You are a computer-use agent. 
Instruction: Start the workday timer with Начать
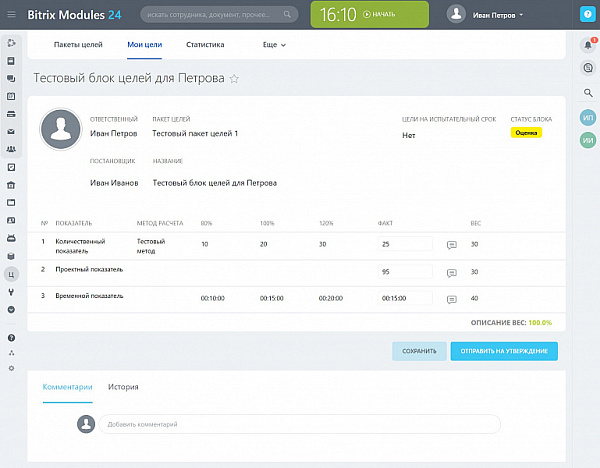pyautogui.click(x=379, y=15)
